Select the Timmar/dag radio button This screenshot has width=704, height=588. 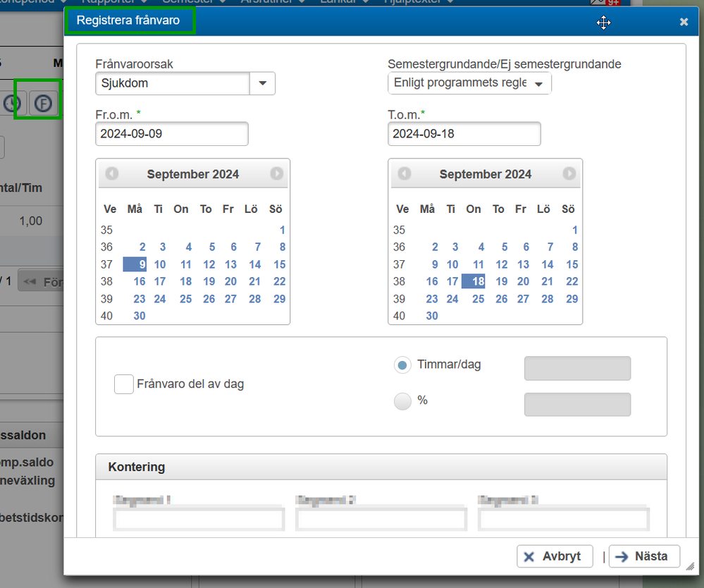click(402, 365)
